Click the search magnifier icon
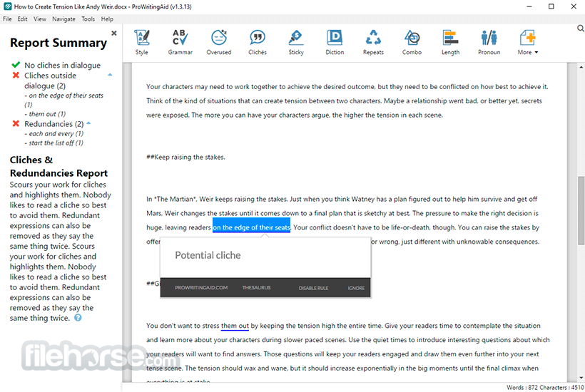The height and width of the screenshot is (392, 585). click(x=581, y=29)
